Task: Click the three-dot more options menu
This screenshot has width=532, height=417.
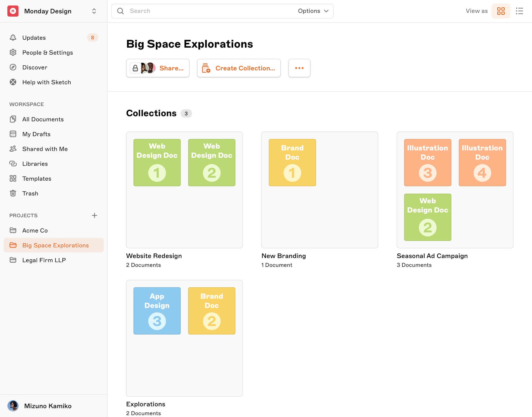Action: pyautogui.click(x=299, y=68)
